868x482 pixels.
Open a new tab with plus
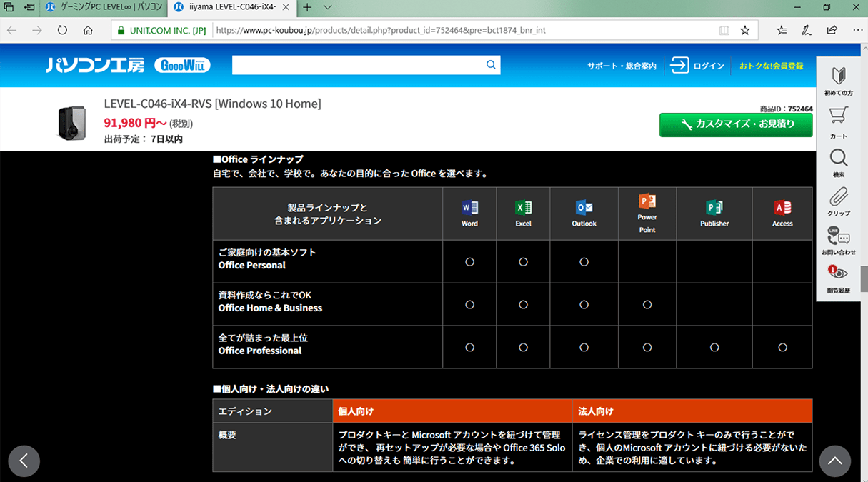coord(307,7)
